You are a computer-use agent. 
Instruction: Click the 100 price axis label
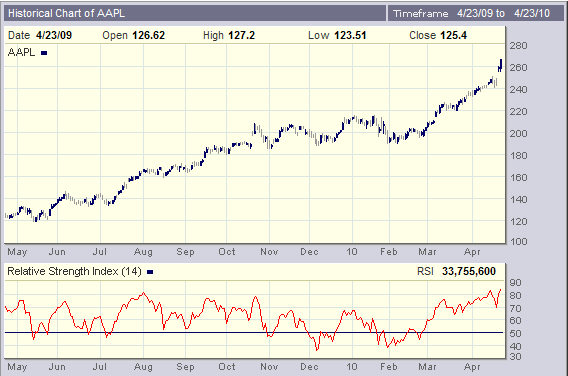(518, 242)
